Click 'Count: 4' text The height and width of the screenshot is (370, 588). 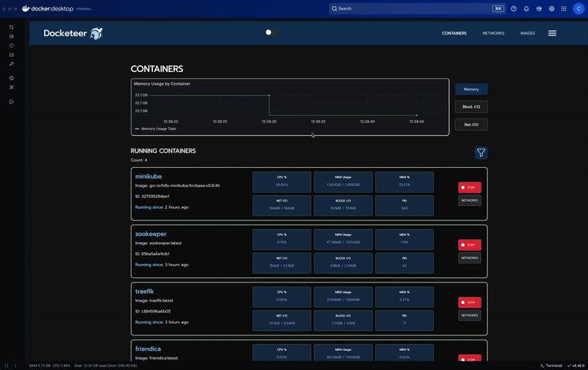(x=139, y=160)
